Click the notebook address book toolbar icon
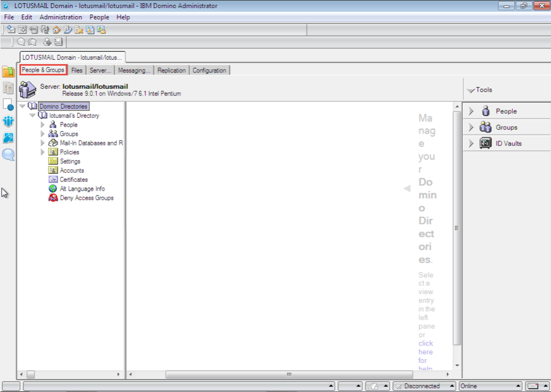Screen dimensions: 551x392 click(x=58, y=42)
